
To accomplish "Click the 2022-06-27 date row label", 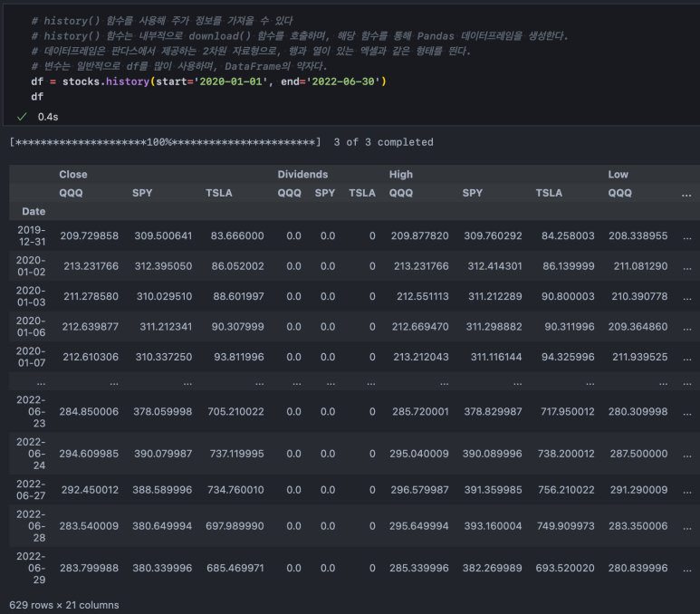I will click(x=31, y=489).
